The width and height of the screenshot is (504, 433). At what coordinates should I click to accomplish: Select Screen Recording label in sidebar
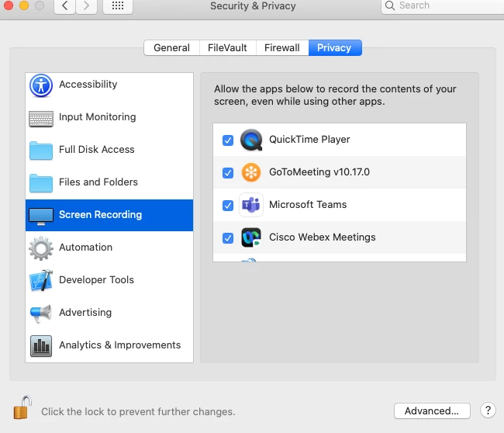[x=100, y=215]
